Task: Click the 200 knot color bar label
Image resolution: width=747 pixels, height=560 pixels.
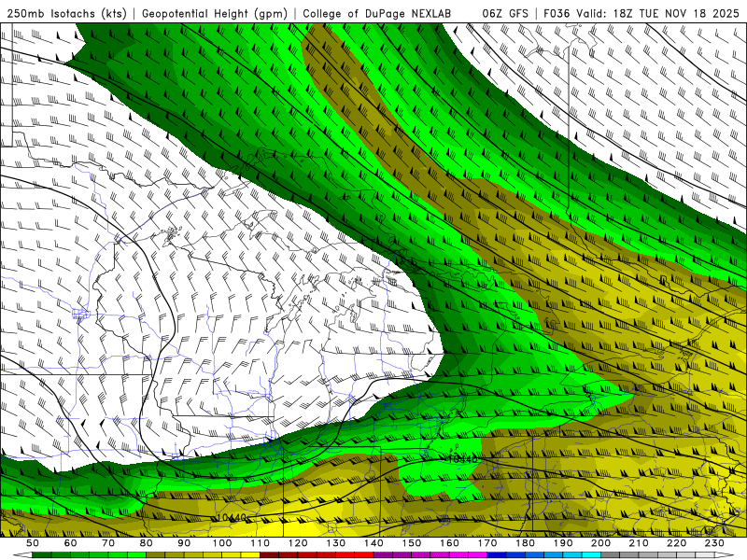Action: coord(600,543)
